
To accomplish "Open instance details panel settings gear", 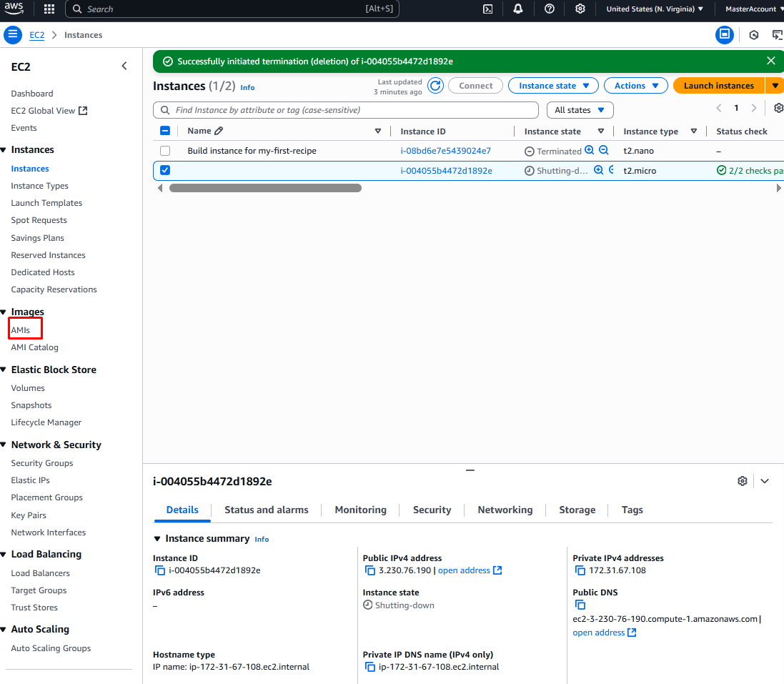I will point(742,481).
